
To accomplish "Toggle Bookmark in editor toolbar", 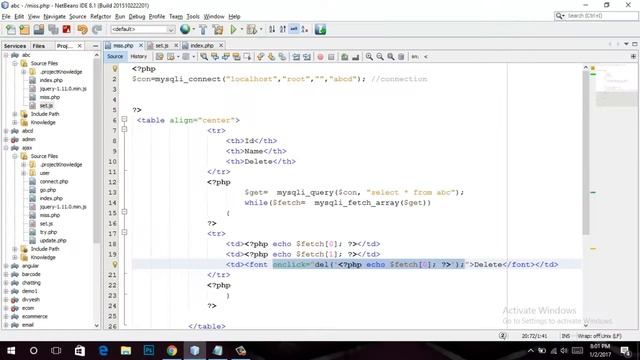I will click(x=282, y=57).
